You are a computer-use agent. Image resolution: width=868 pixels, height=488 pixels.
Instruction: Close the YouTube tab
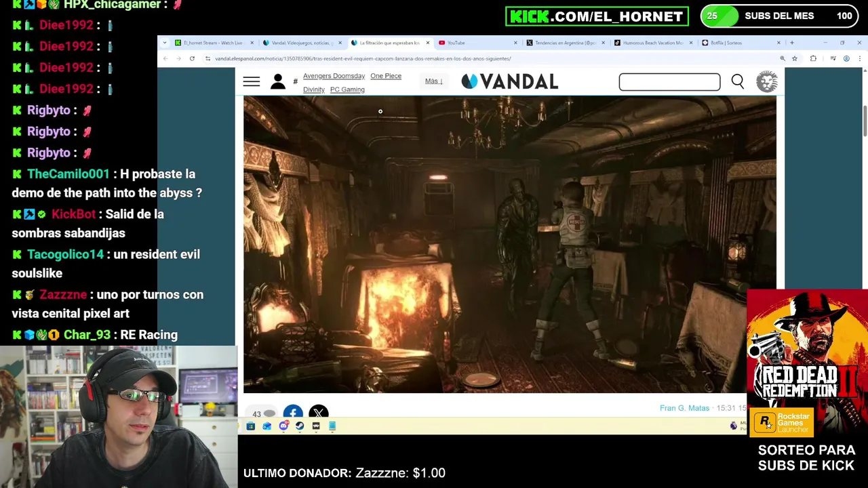(x=515, y=43)
